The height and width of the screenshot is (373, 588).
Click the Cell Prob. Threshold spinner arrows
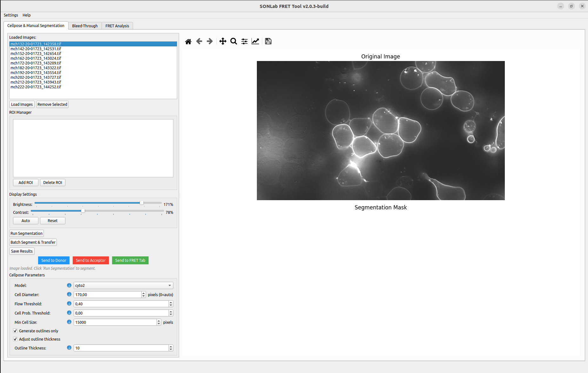click(x=171, y=313)
